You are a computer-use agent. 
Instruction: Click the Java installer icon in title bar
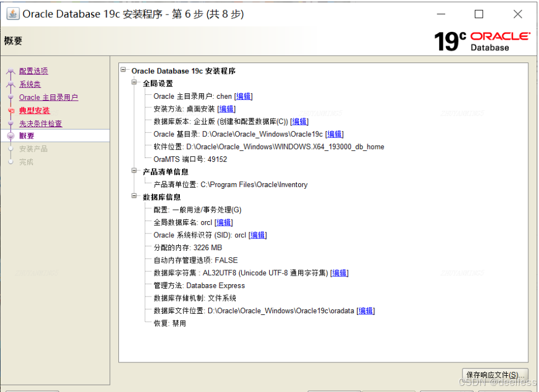[x=13, y=14]
